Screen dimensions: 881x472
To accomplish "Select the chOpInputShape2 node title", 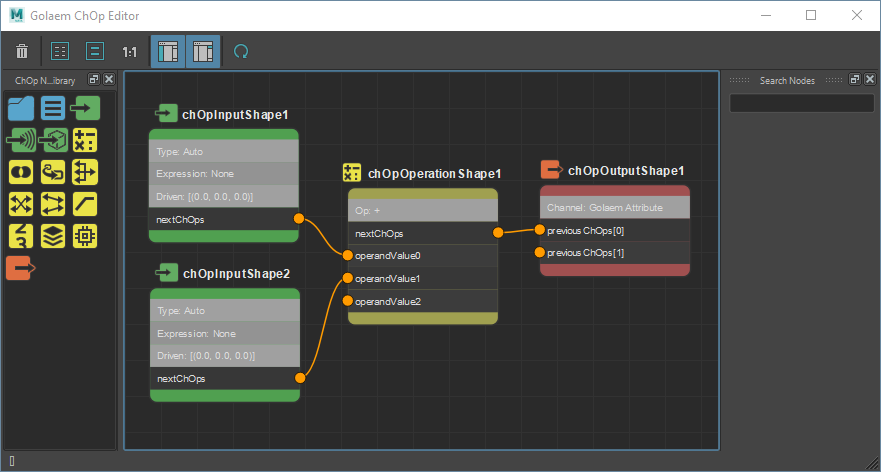I will click(237, 274).
